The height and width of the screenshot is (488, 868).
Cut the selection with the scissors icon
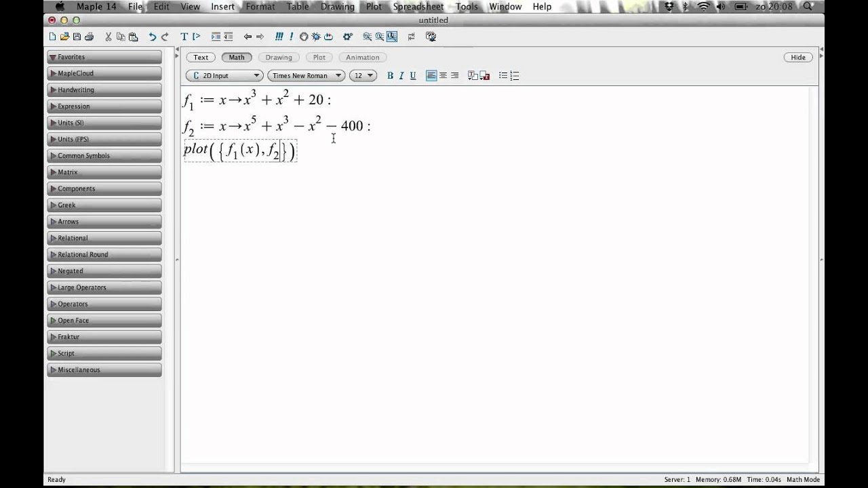tap(108, 37)
